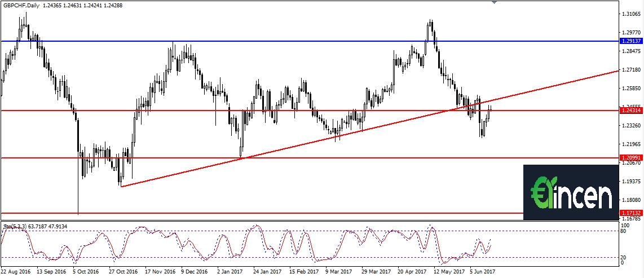Click the stochastic scale value 20

point(623,258)
